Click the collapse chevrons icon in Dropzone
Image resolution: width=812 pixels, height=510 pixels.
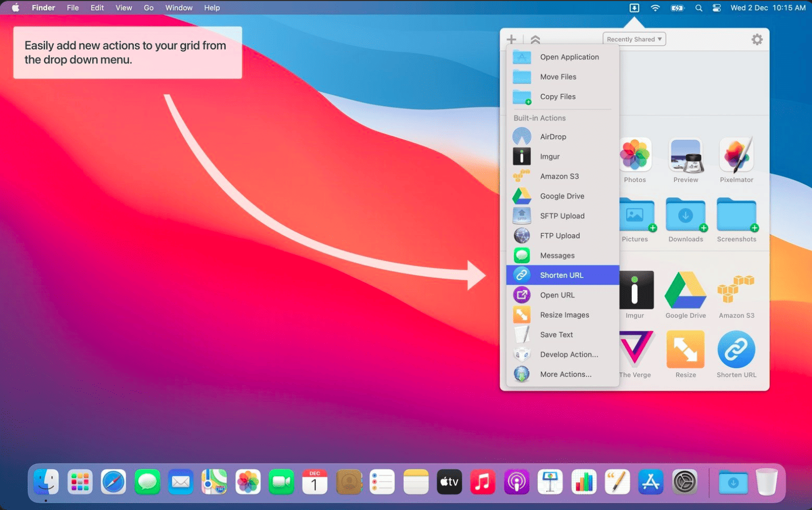tap(535, 39)
